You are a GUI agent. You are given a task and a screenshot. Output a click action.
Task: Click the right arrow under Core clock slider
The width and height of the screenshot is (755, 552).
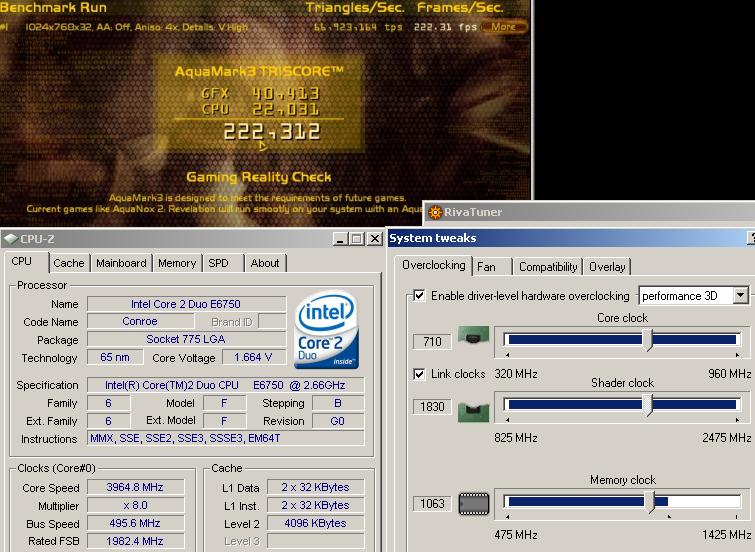click(737, 355)
